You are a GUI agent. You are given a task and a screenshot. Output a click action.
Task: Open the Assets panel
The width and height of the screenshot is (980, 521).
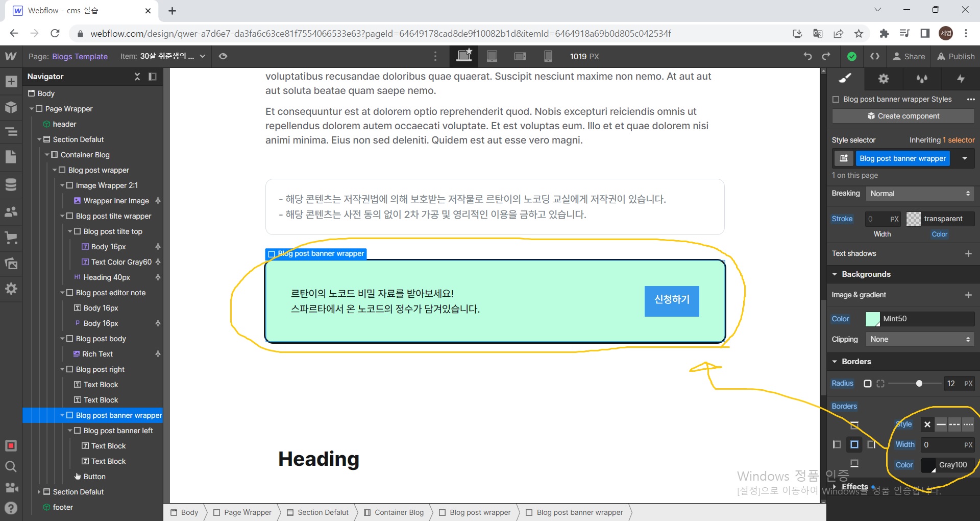[11, 263]
